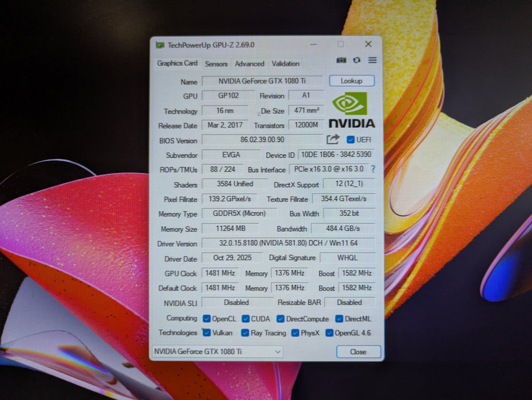
Task: Click the BIOS export share icon
Action: [333, 139]
